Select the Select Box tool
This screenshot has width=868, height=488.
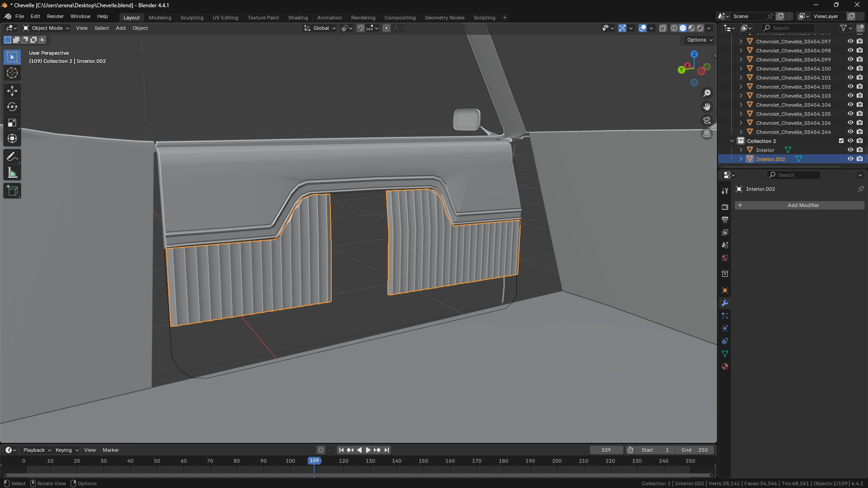[x=12, y=57]
